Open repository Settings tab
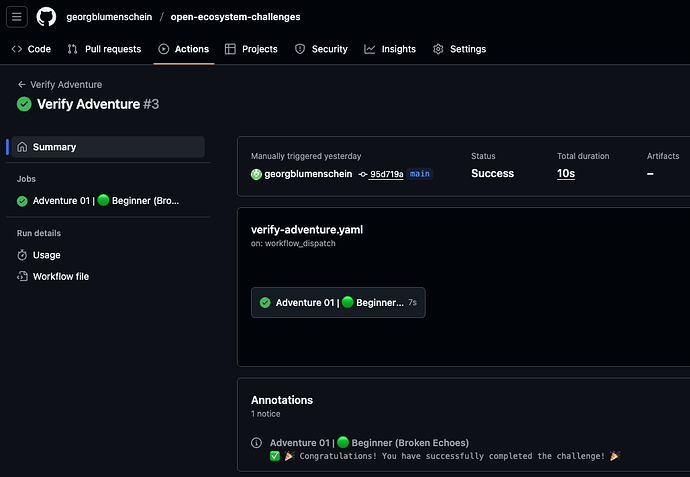 (x=459, y=49)
